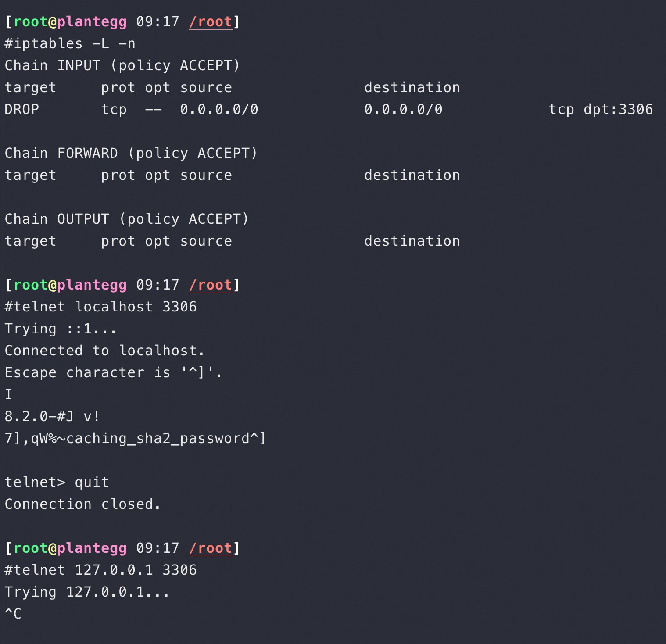This screenshot has height=644, width=666.
Task: Click the Connected to localhost line
Action: (104, 351)
